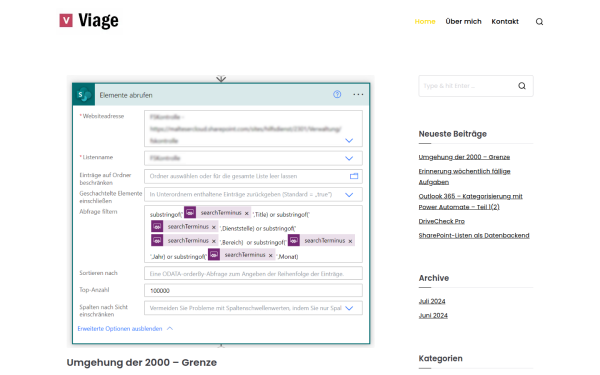This screenshot has height=375, width=600.
Task: Click the Viage logo
Action: point(89,21)
